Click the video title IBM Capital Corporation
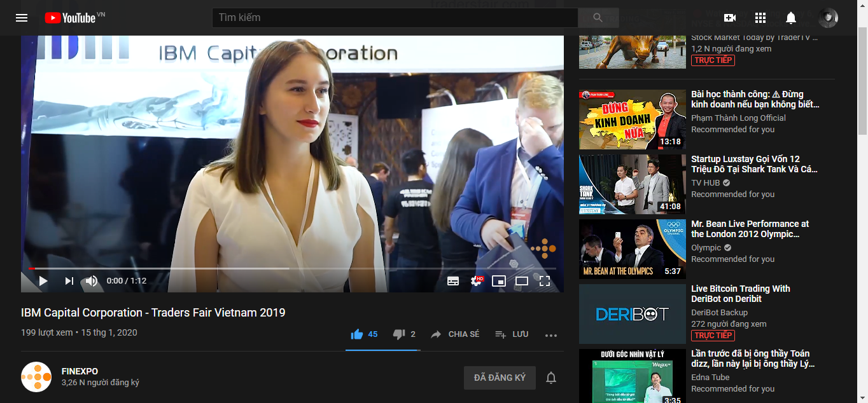The height and width of the screenshot is (403, 868). click(x=153, y=313)
